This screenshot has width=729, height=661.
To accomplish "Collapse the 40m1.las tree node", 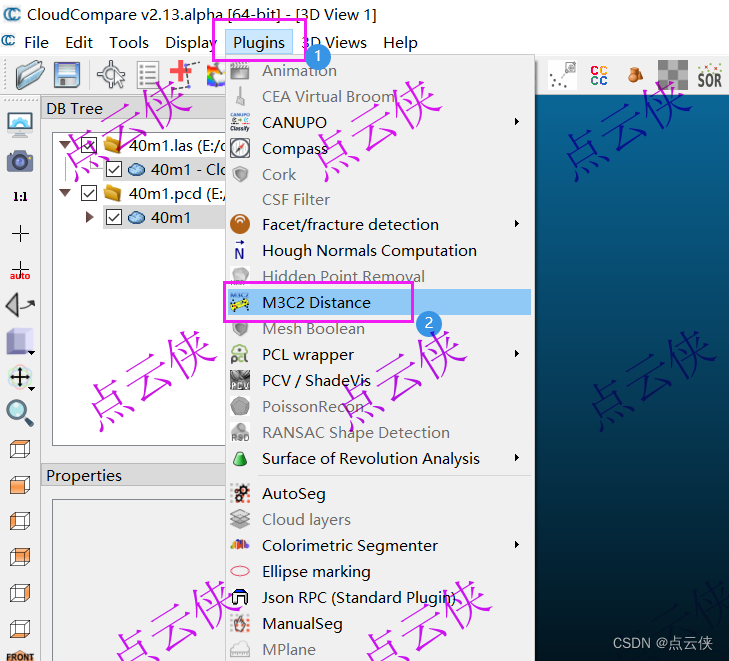I will click(65, 145).
